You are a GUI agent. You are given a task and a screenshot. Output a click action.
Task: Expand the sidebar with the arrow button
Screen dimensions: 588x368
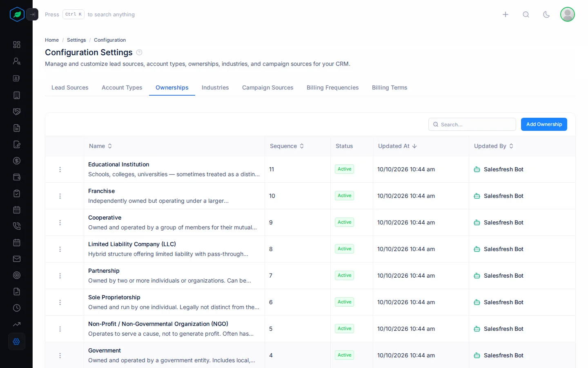(x=32, y=14)
